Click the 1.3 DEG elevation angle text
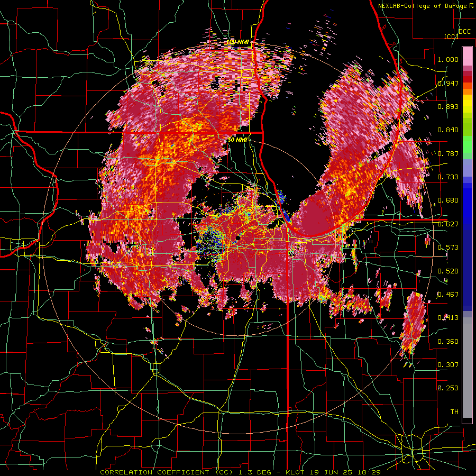 255,472
